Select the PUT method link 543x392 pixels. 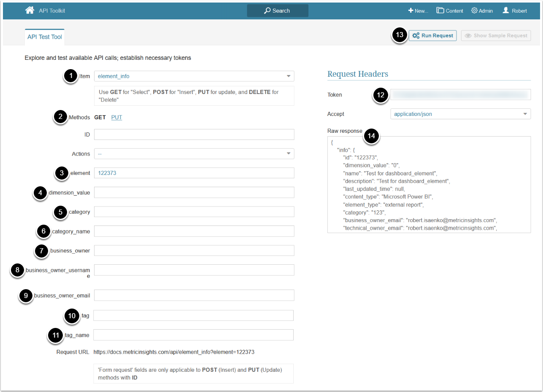tap(117, 118)
